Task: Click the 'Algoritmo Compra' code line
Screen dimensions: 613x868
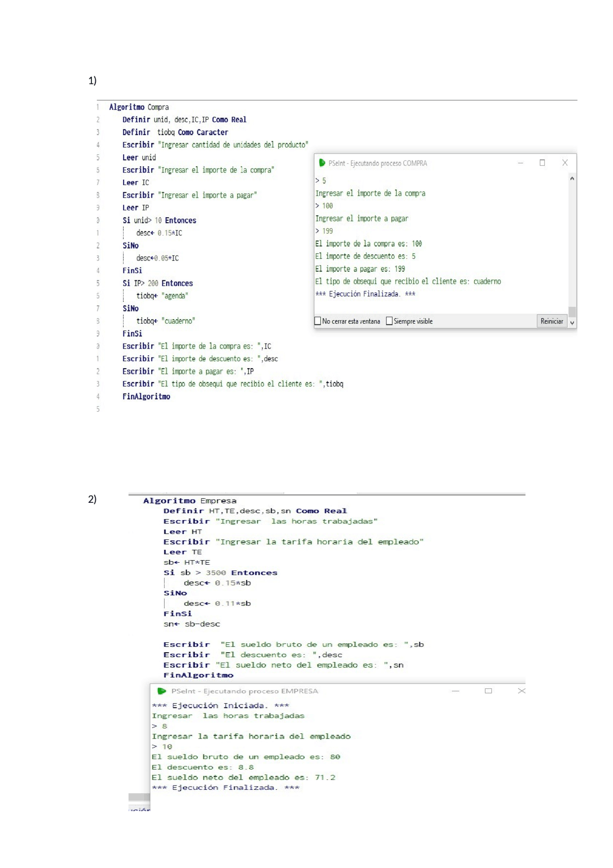Action: 139,107
